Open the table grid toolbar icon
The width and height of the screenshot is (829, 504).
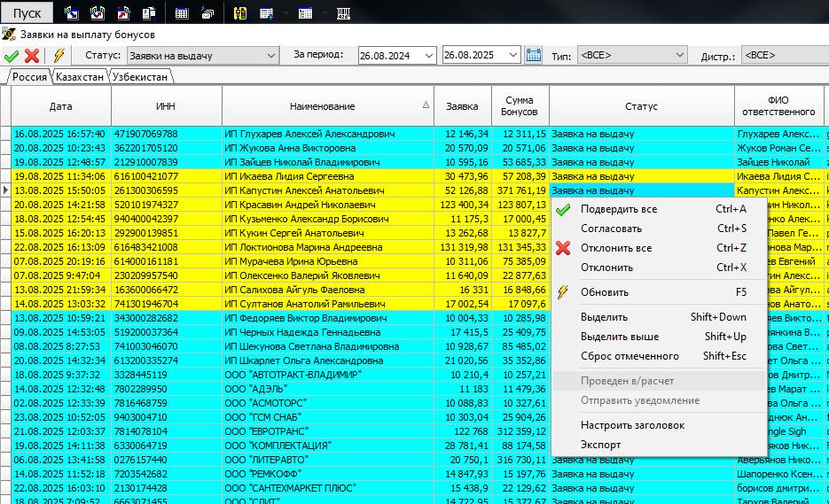[182, 13]
